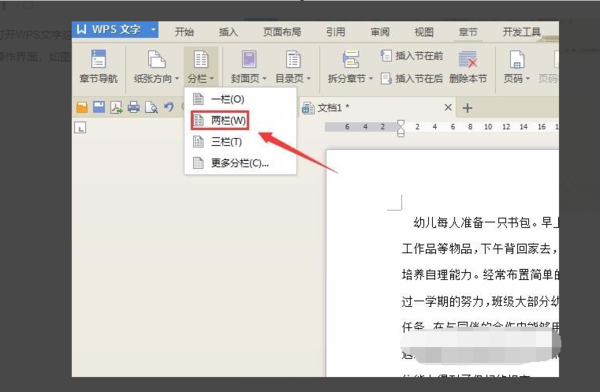
Task: Choose 三栏(T) from the columns menu
Action: [x=240, y=142]
